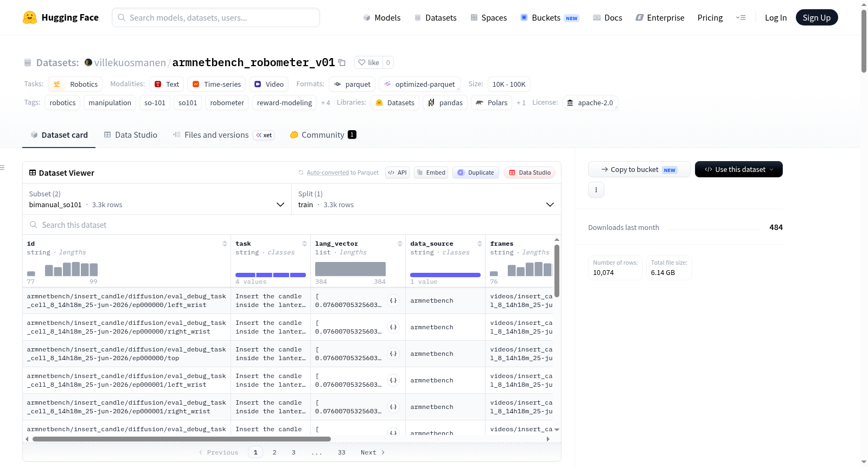Screen dimensions: 868x467
Task: Expand lang_vector JSON in first row
Action: click(x=393, y=300)
